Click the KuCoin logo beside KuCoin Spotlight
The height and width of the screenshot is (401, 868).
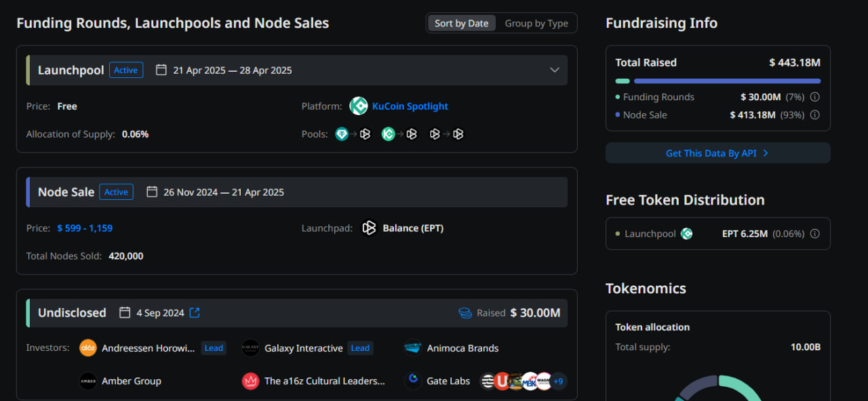(359, 106)
